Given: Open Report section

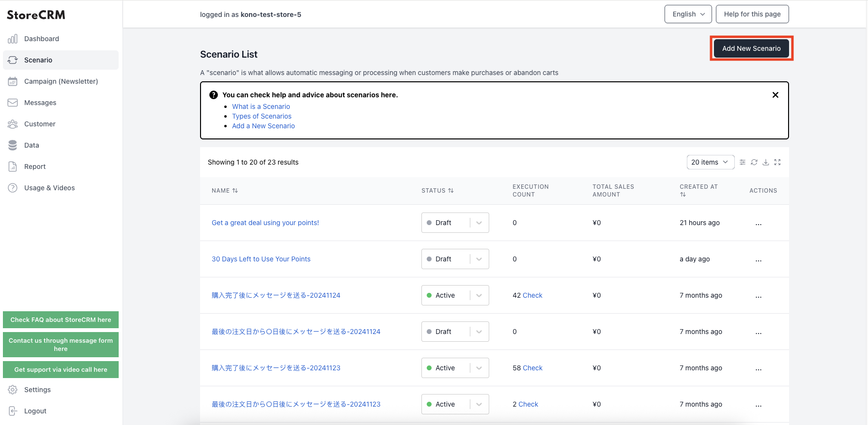Looking at the screenshot, I should [61, 167].
